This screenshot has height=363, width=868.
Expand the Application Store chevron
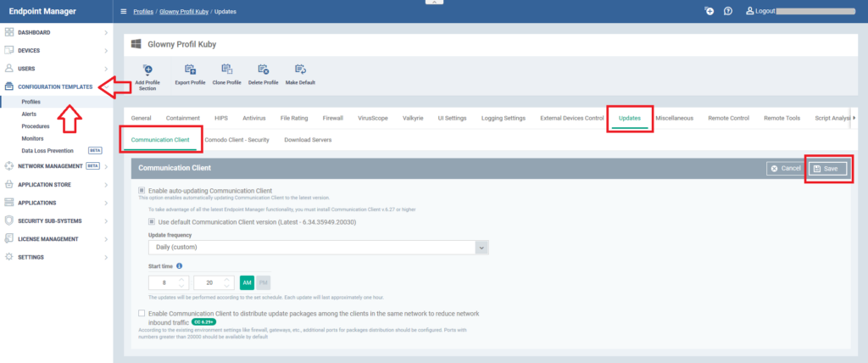106,184
